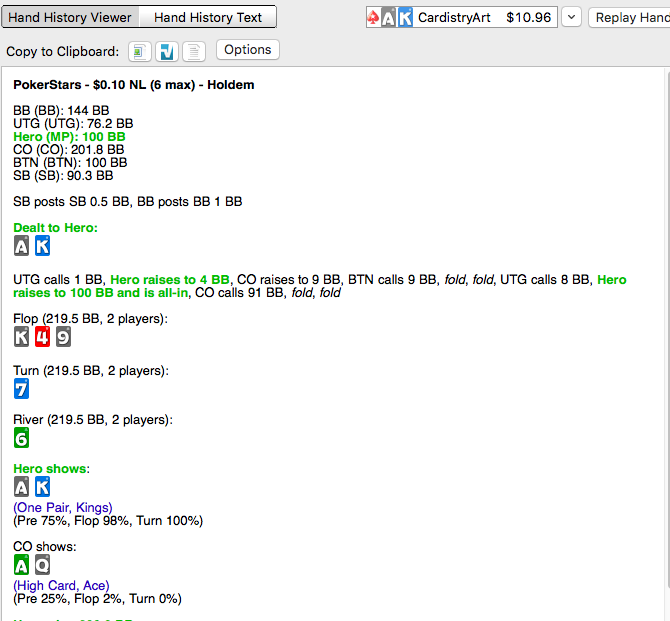Click the 'Dealt to Hero:' label

[x=56, y=228]
